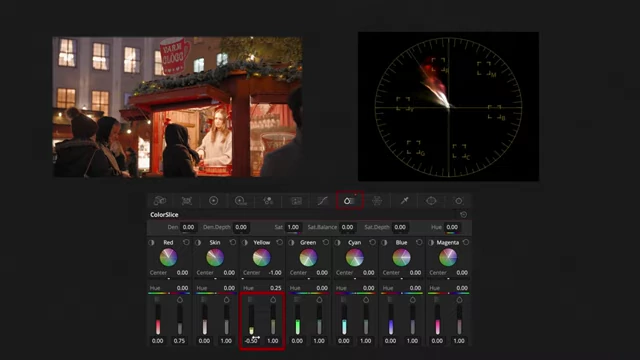Click the Yellow Hue value 0.25
This screenshot has width=640, height=360.
pyautogui.click(x=276, y=288)
